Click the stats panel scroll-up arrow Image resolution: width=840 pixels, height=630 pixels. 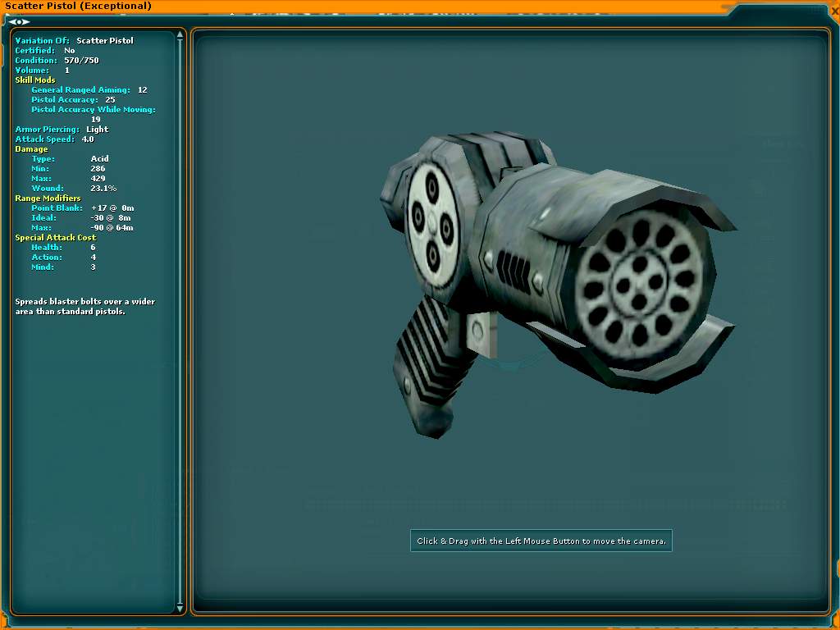[180, 34]
